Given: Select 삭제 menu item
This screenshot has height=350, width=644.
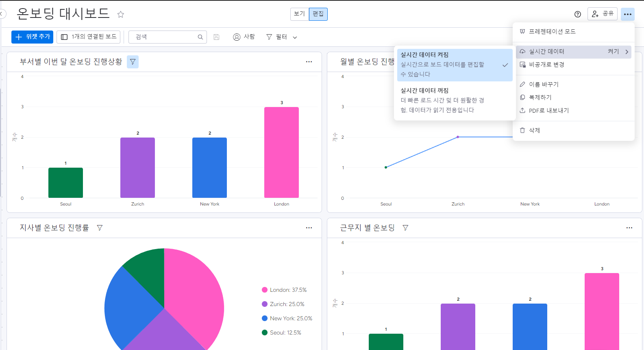Looking at the screenshot, I should tap(574, 131).
